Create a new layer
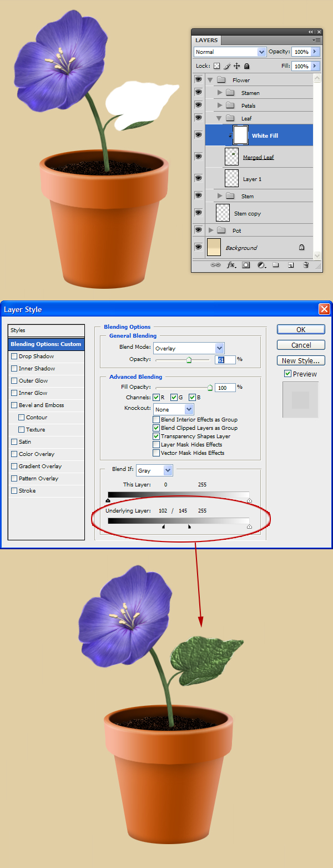 pyautogui.click(x=290, y=265)
